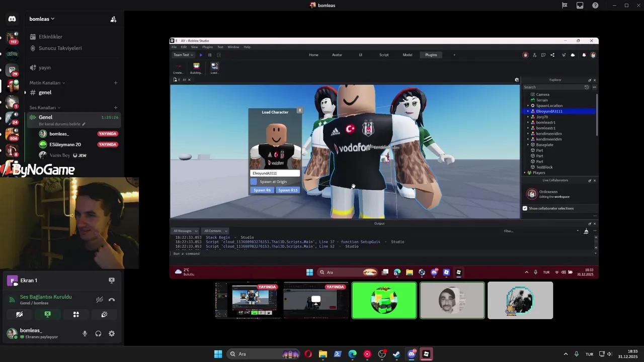Click the Spawn R15 button
The width and height of the screenshot is (644, 362).
pyautogui.click(x=288, y=190)
